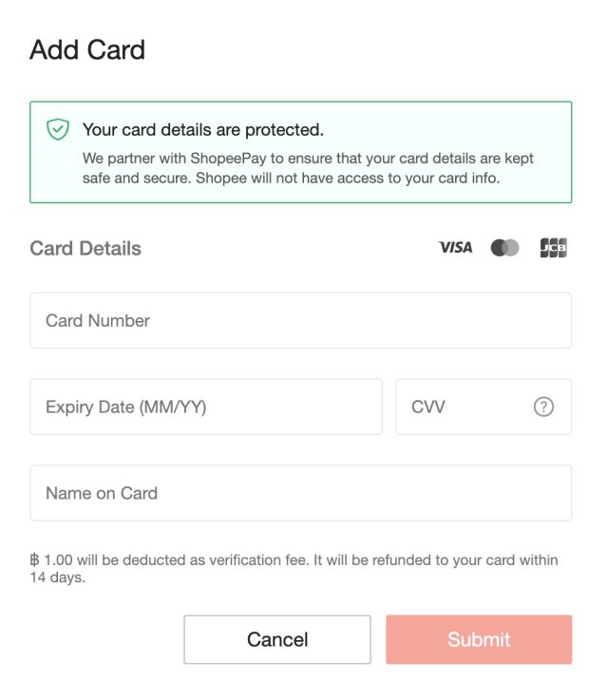The height and width of the screenshot is (700, 608).
Task: Focus the Name on Card field
Action: click(x=300, y=493)
